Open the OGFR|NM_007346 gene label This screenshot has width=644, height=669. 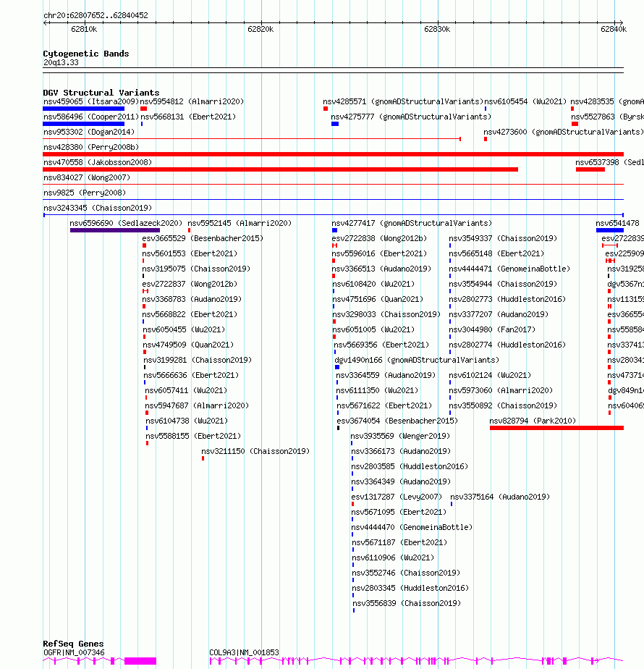click(x=74, y=653)
